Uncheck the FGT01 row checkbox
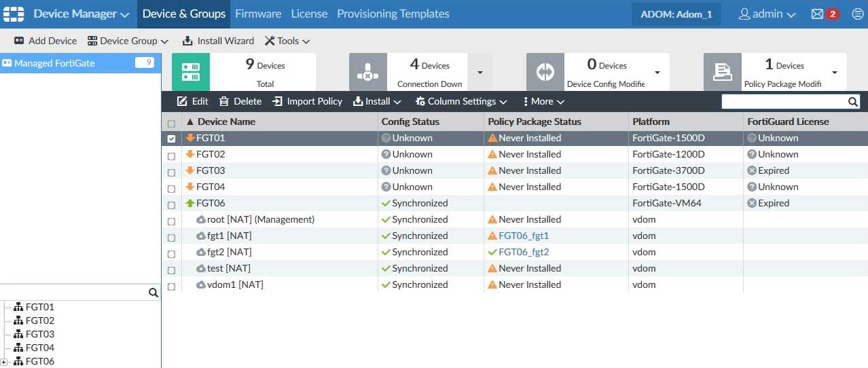Viewport: 868px width, 368px height. coord(171,139)
